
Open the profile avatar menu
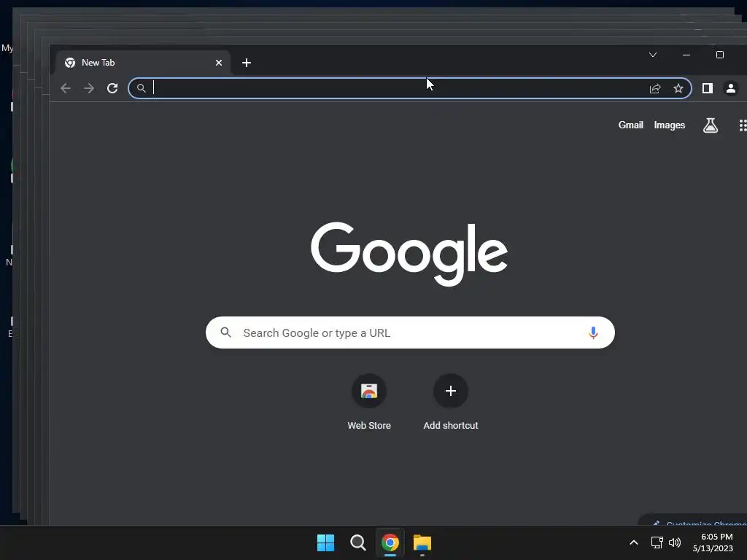[731, 88]
